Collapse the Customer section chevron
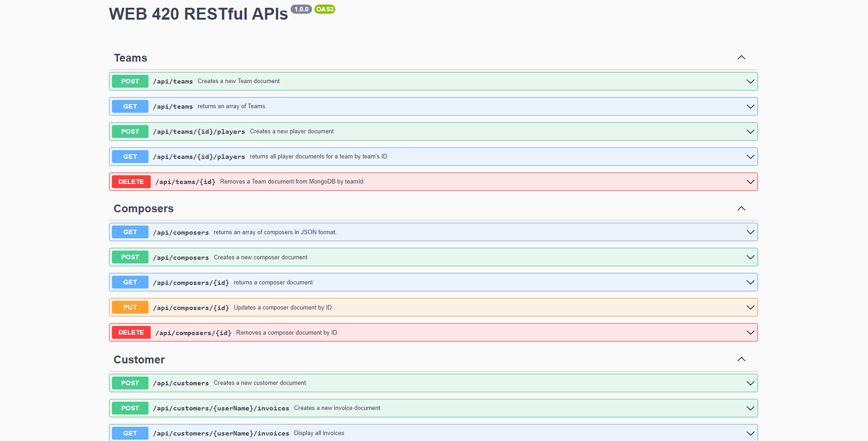 click(x=741, y=359)
